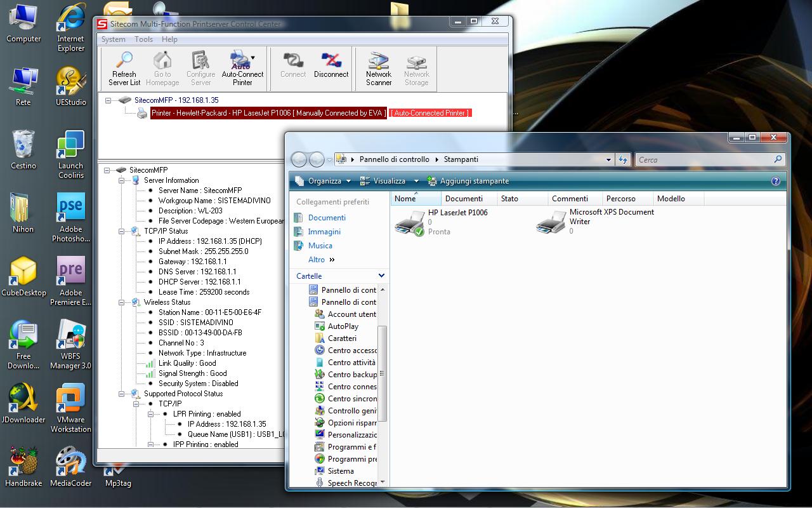Open Network Scanner tool

[379, 69]
